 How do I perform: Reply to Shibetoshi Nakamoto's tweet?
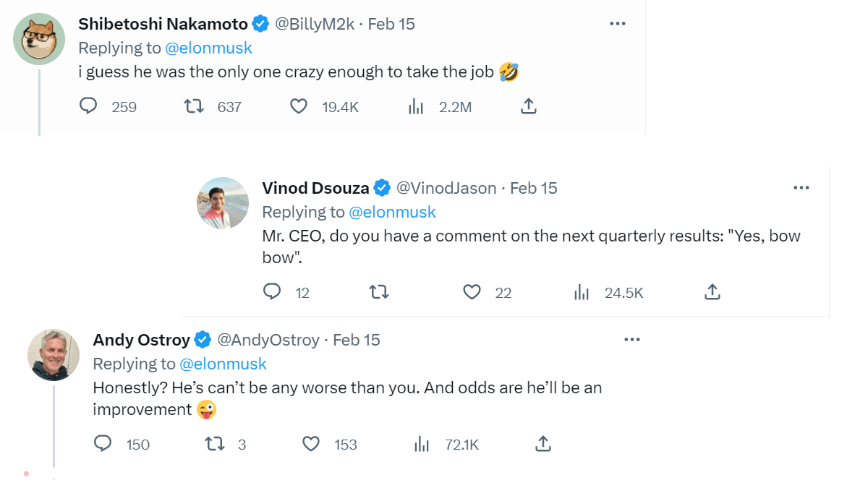[x=88, y=107]
